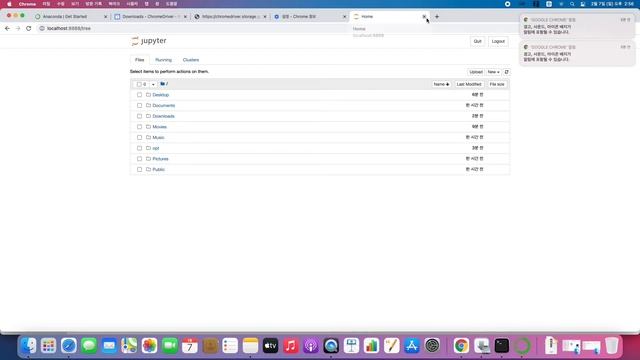Open Trash from the dock
This screenshot has width=640, height=360.
[611, 346]
